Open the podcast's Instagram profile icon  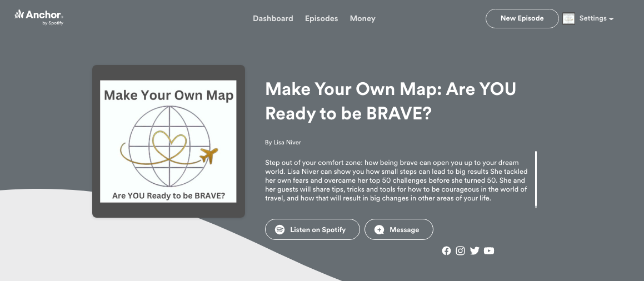[460, 251]
